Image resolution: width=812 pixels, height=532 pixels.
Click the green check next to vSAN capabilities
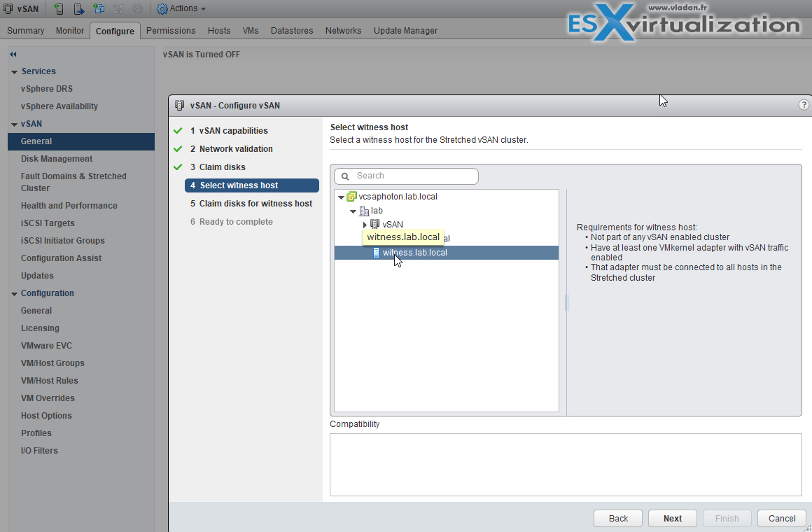[178, 130]
